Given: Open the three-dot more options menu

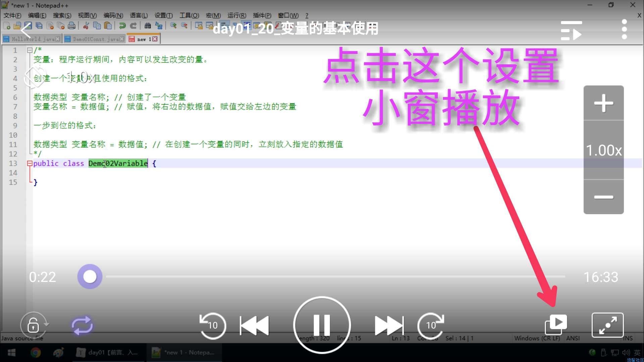Looking at the screenshot, I should click(624, 29).
